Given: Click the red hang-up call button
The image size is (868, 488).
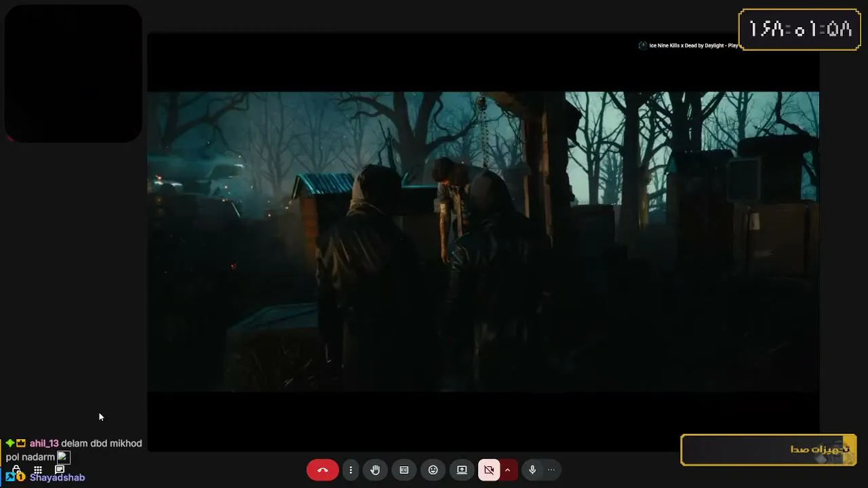Looking at the screenshot, I should (x=322, y=470).
